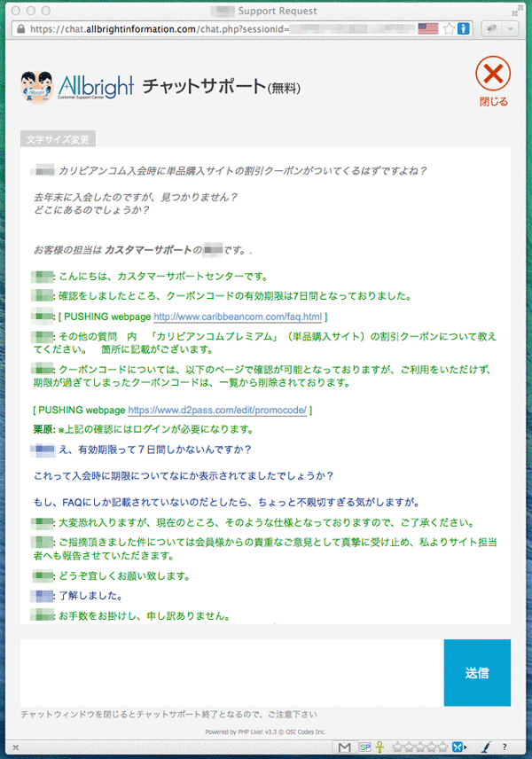Screen dimensions: 532x759
Task: Click the support agents avatar image
Action: coord(36,87)
